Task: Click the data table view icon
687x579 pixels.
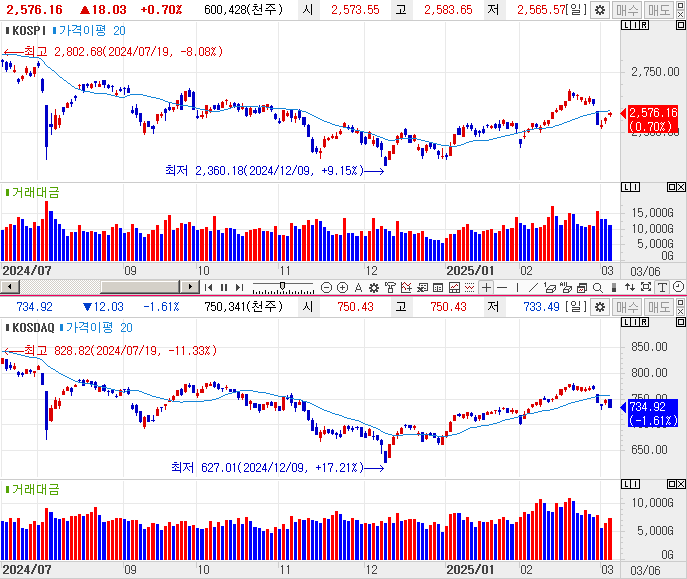Action: 438,287
